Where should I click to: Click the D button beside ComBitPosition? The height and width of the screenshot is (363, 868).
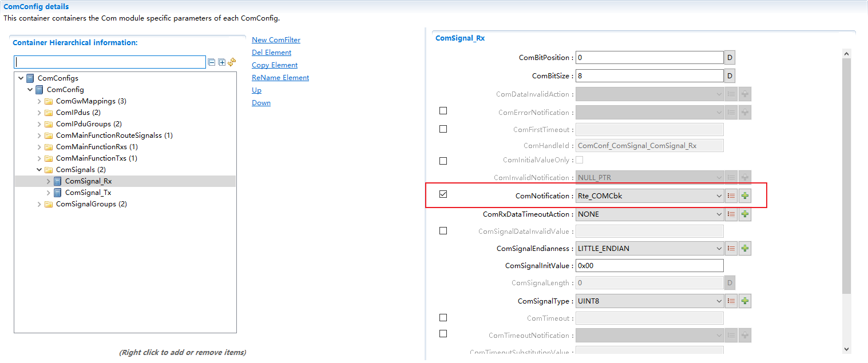(730, 58)
